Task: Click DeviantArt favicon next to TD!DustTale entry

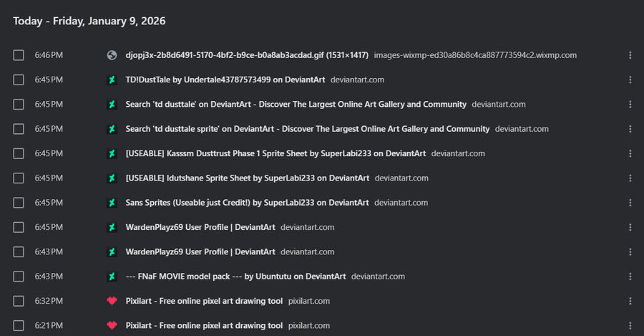Action: (112, 80)
